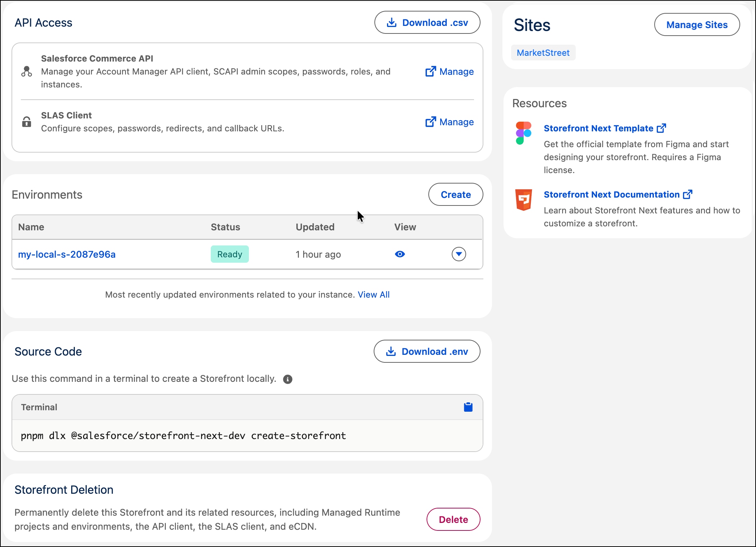Click the download icon in Download .csv

point(392,23)
